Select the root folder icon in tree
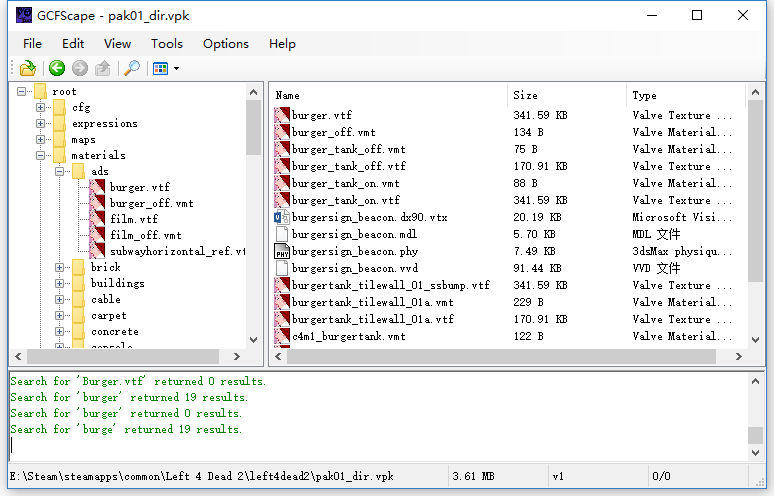 (x=40, y=91)
